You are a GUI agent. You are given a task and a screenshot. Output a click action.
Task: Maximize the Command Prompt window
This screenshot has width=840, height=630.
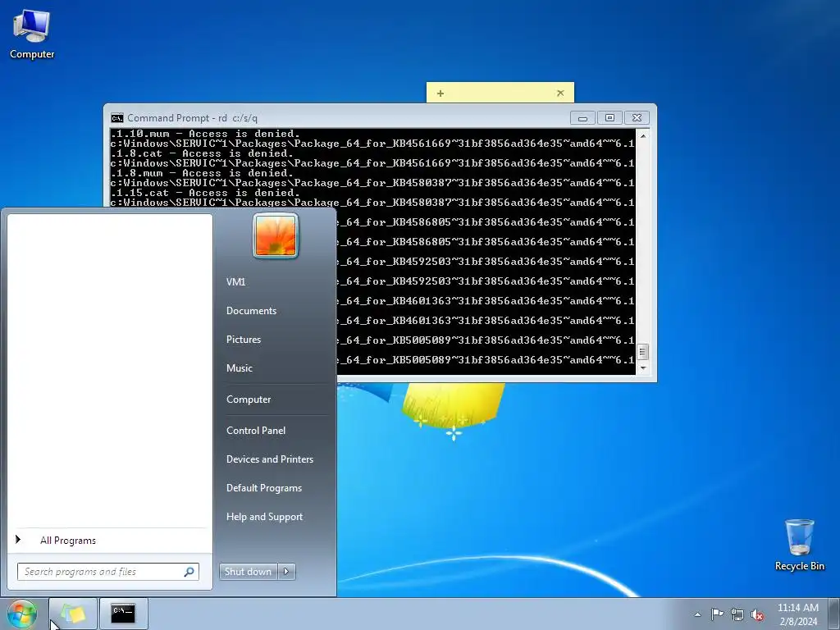coord(609,118)
